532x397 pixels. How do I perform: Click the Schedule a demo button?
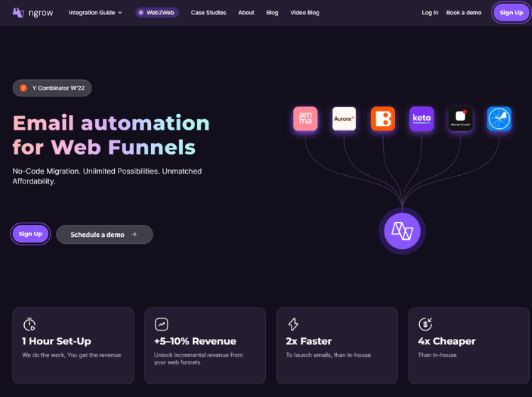[104, 234]
